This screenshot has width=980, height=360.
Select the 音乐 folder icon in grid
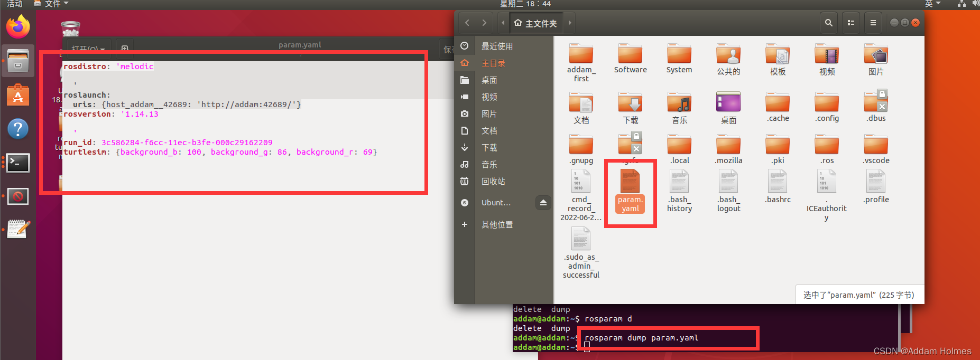point(679,108)
